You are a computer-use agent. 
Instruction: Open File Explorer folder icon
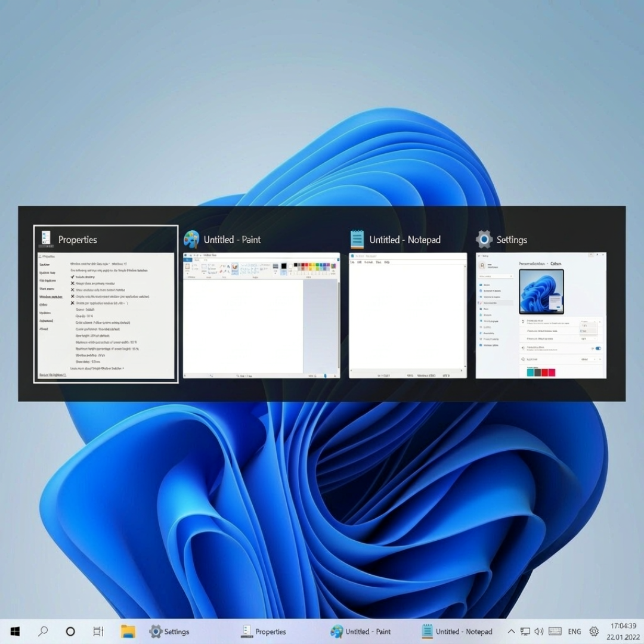pos(128,631)
